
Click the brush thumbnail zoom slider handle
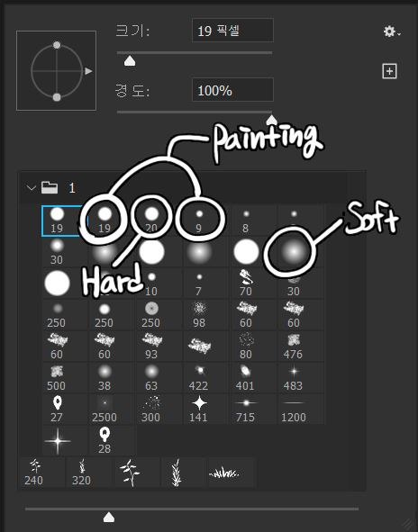[109, 518]
